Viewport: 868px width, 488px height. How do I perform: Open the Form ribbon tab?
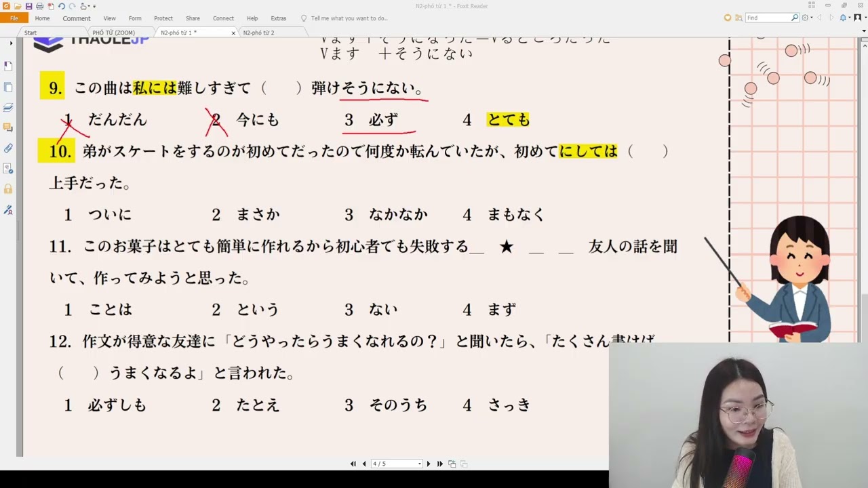click(x=135, y=18)
